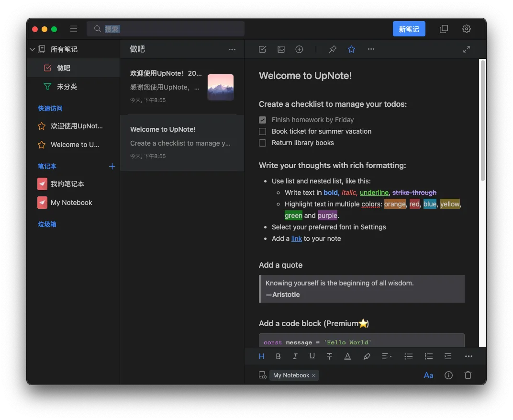The image size is (513, 420).
Task: Check Return library books
Action: 262,143
